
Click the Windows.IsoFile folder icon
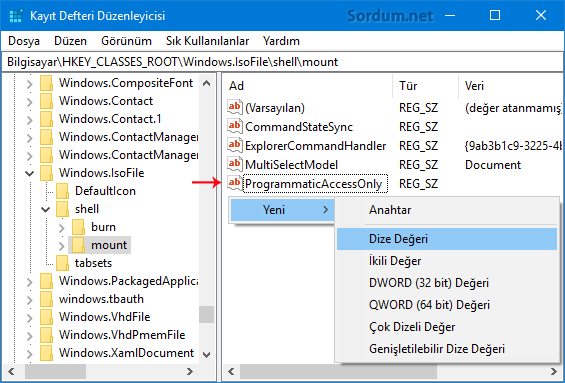[46, 173]
